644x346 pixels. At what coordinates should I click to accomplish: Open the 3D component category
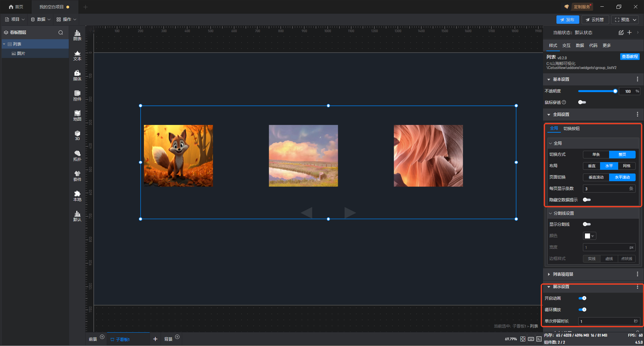pos(77,136)
